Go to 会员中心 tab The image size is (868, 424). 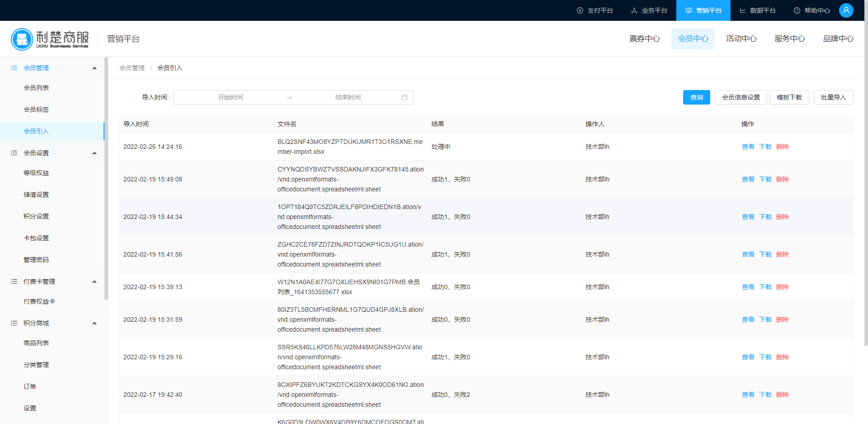[x=693, y=39]
